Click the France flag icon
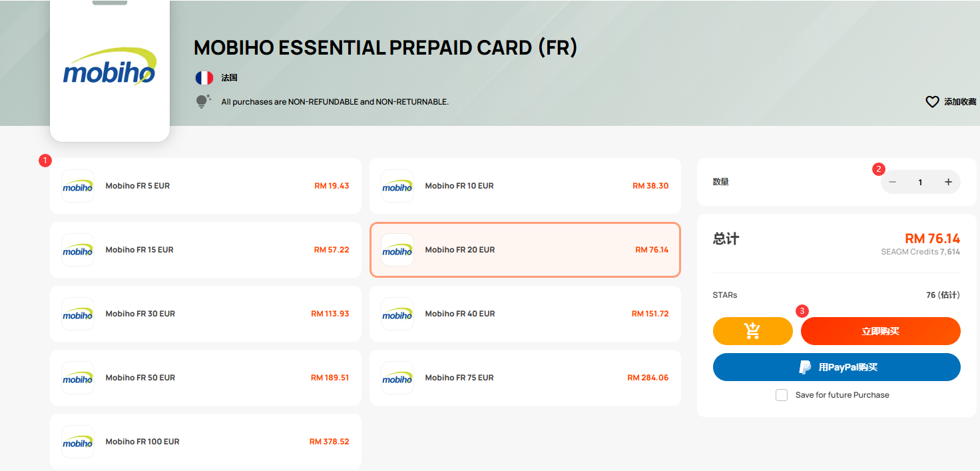 pyautogui.click(x=204, y=78)
